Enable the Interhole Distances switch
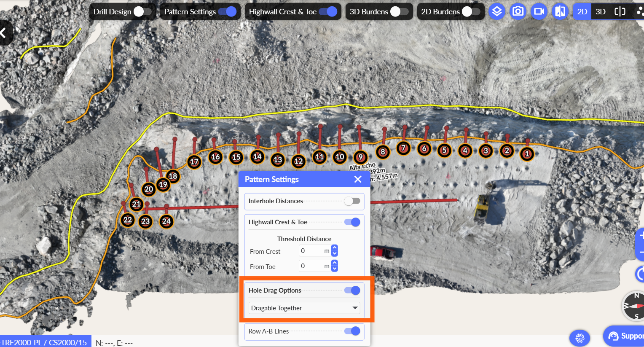This screenshot has height=347, width=644. (352, 201)
